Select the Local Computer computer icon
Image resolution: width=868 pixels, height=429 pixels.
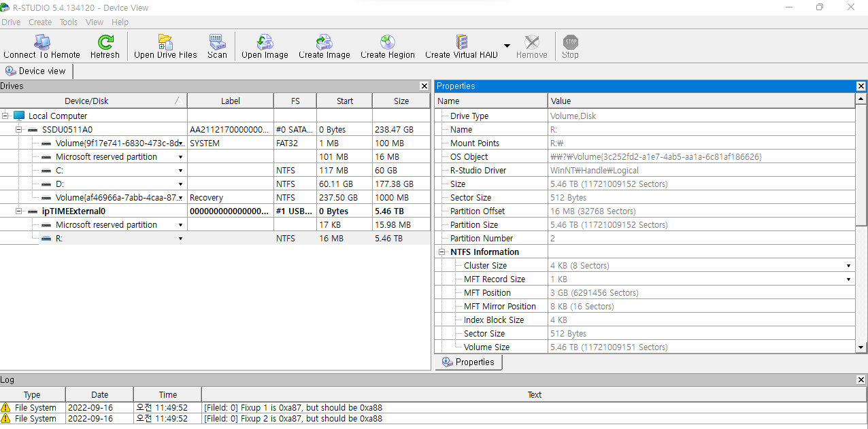click(19, 116)
